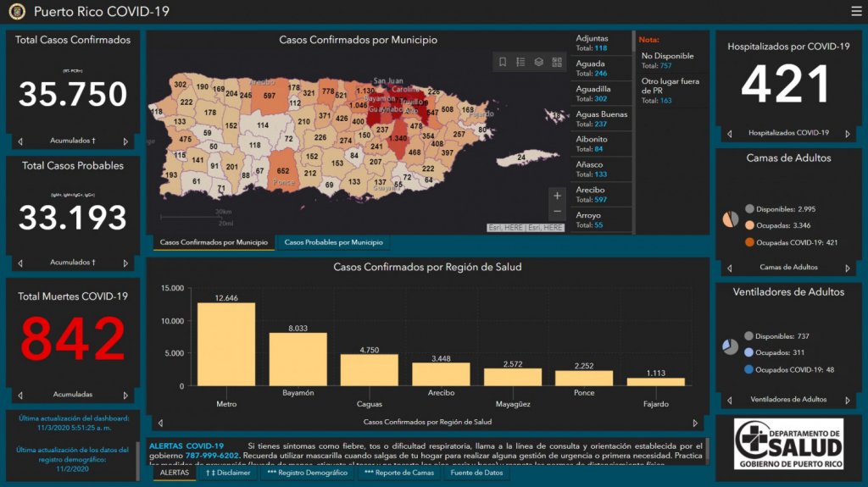Open the Reporte de Camas tab
The width and height of the screenshot is (868, 487).
[398, 473]
